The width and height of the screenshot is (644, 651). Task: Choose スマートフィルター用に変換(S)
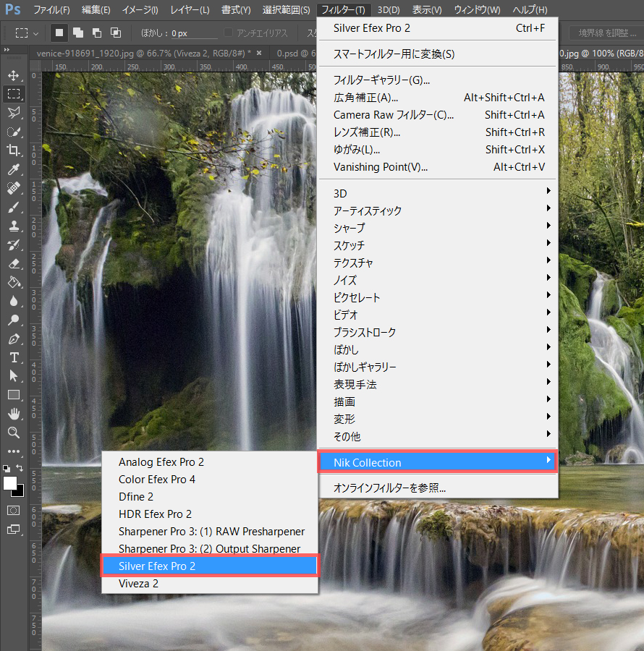[438, 54]
